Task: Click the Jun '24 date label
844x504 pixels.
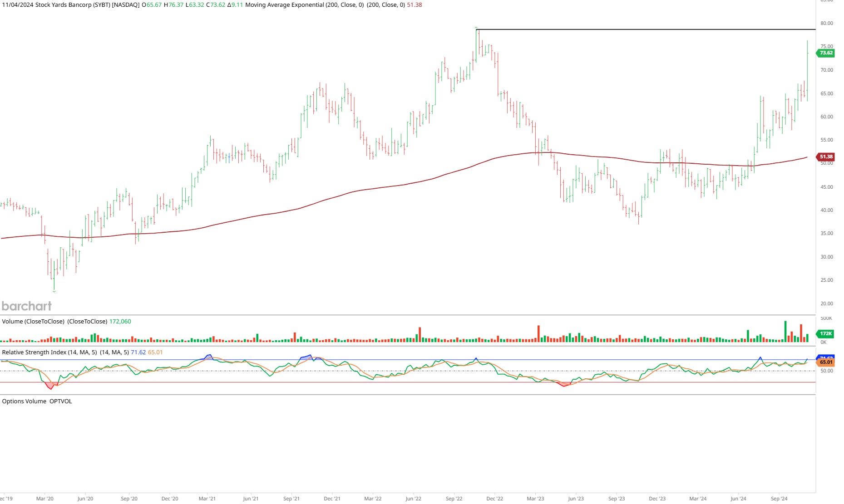Action: [x=738, y=499]
